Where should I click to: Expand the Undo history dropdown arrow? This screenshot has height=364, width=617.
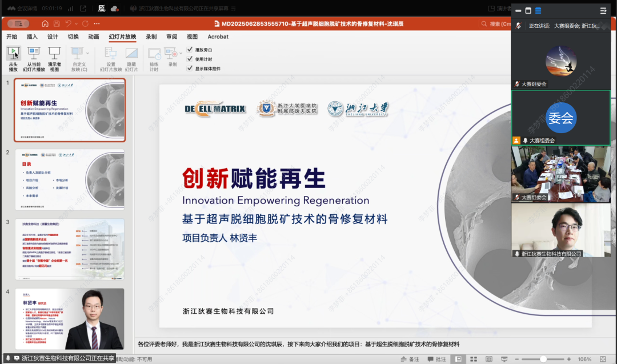tap(77, 23)
